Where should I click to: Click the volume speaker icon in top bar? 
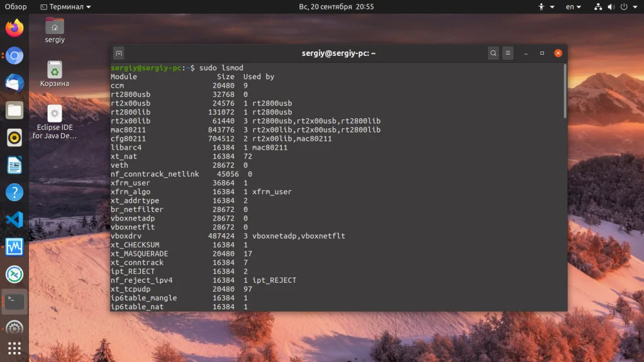(x=611, y=6)
